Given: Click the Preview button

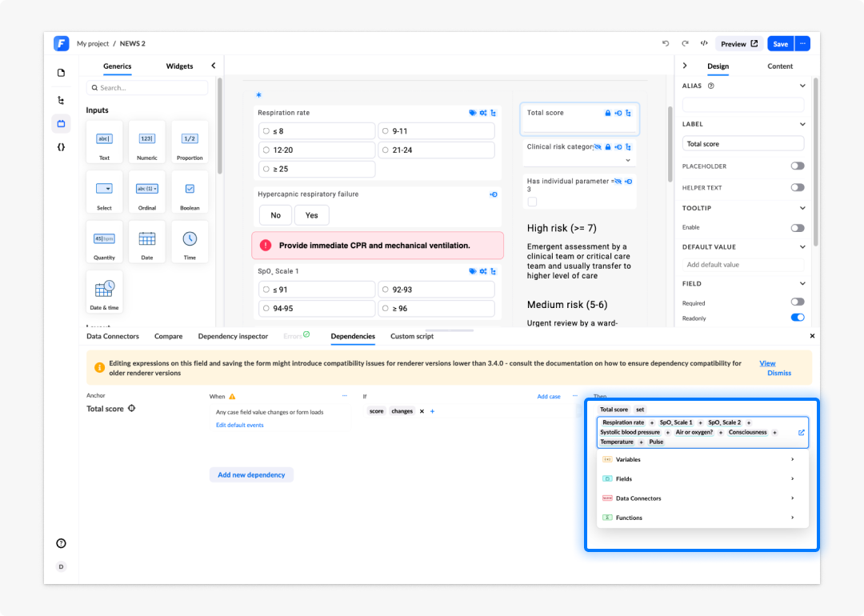Looking at the screenshot, I should [739, 43].
